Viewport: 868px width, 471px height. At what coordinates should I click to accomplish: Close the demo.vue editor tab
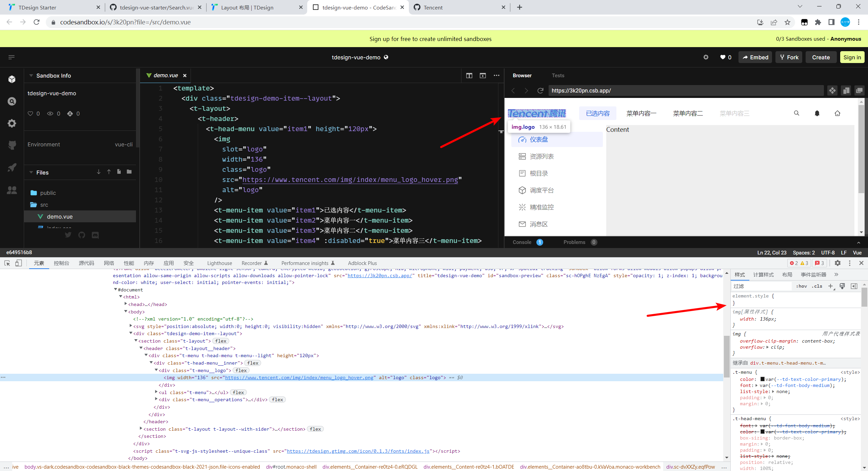(185, 76)
